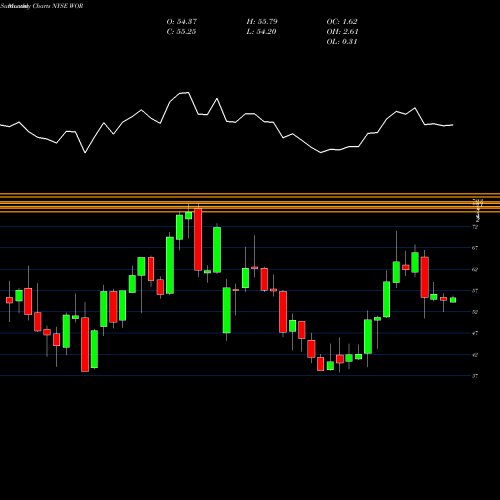Click the 'OH: 2.61' reading

click(342, 32)
